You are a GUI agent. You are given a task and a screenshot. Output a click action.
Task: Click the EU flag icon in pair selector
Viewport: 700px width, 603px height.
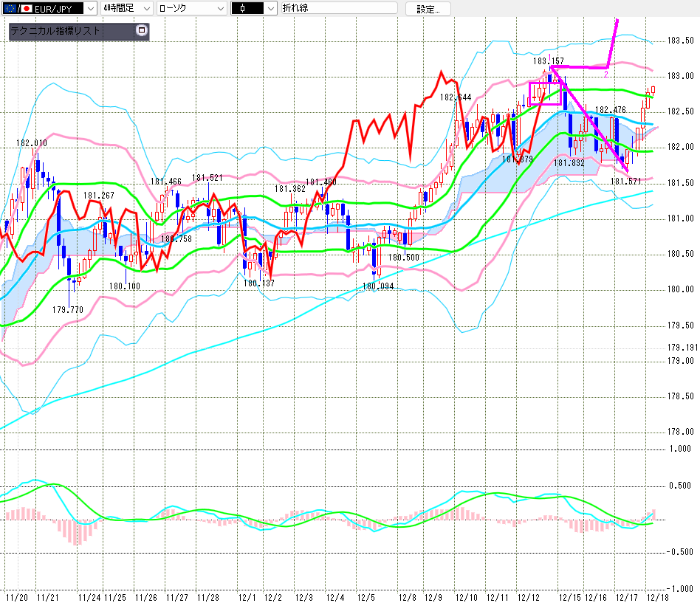[x=10, y=9]
